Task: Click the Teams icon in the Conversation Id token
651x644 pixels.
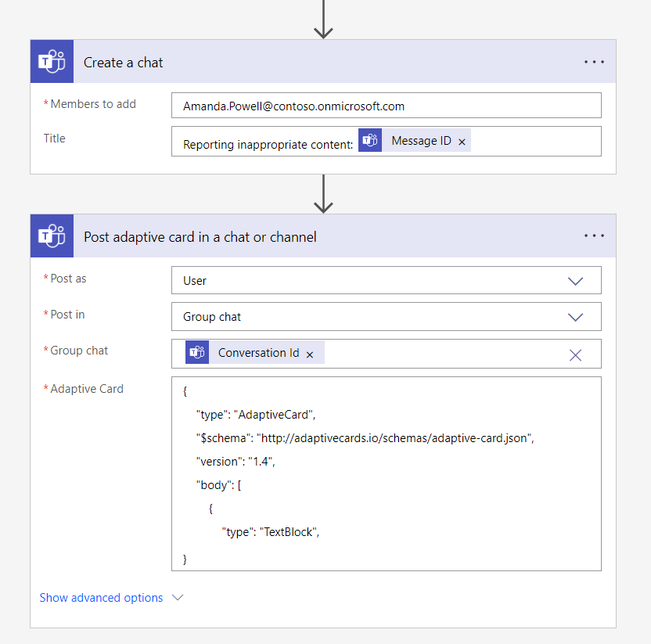Action: (197, 353)
